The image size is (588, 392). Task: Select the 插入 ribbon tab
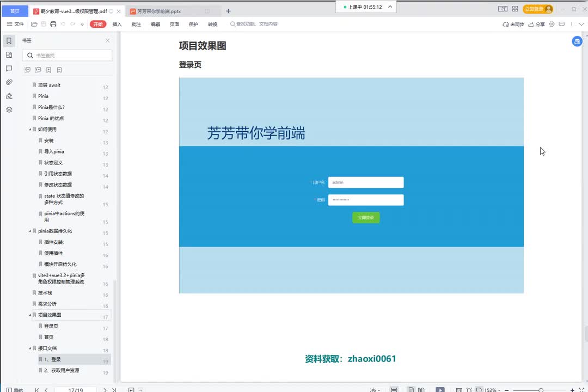tap(117, 24)
